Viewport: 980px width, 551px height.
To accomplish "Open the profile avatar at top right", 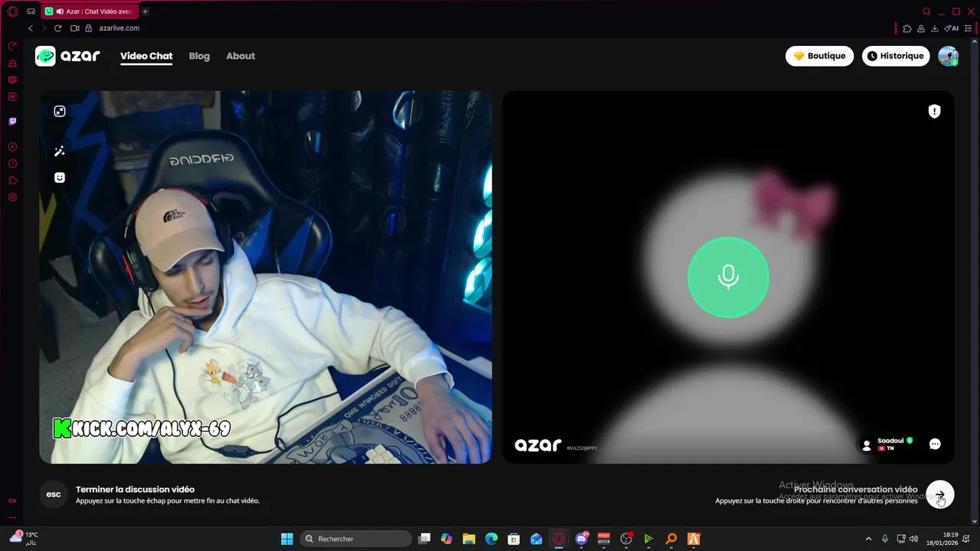I will [948, 56].
